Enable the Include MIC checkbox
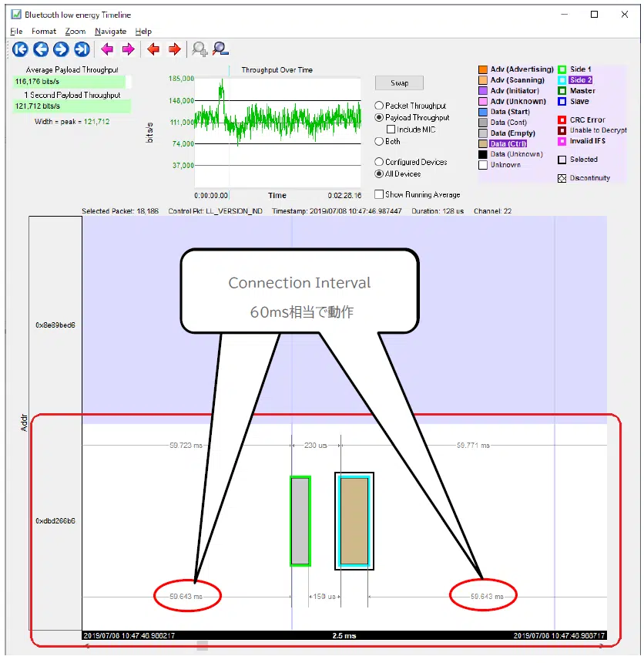This screenshot has height=663, width=644. tap(391, 130)
